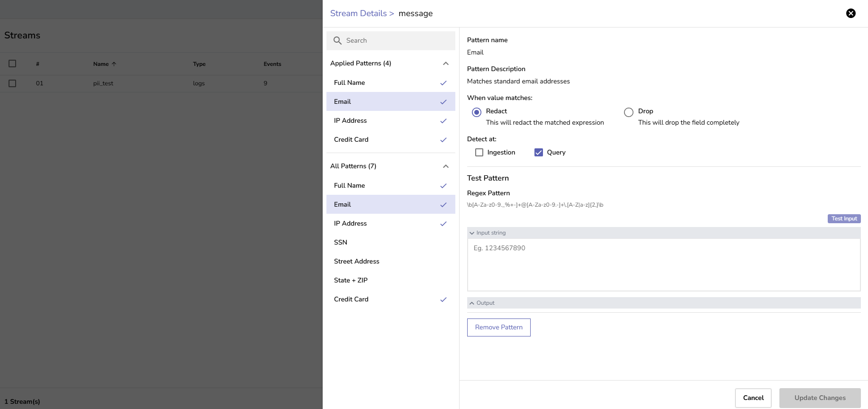Collapse the Applied Patterns section
This screenshot has width=868, height=409.
[x=445, y=64]
